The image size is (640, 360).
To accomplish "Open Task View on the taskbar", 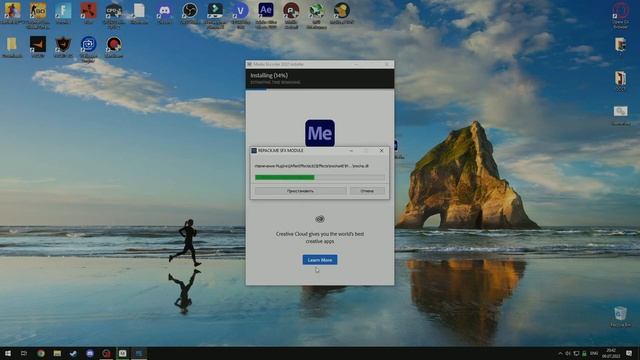I will tap(24, 353).
